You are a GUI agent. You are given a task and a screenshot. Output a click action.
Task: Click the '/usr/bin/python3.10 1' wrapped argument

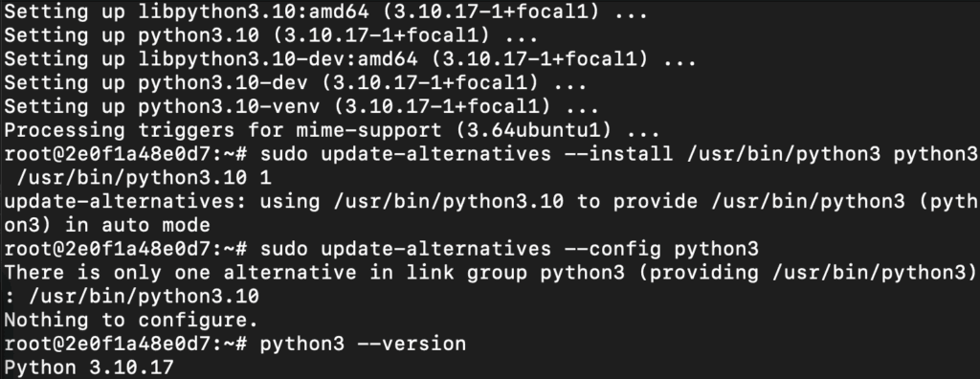tap(144, 178)
